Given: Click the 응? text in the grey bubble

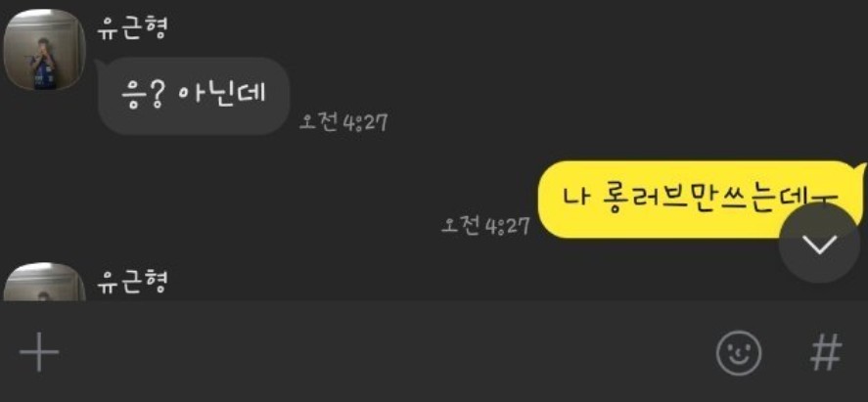Looking at the screenshot, I should tap(143, 95).
